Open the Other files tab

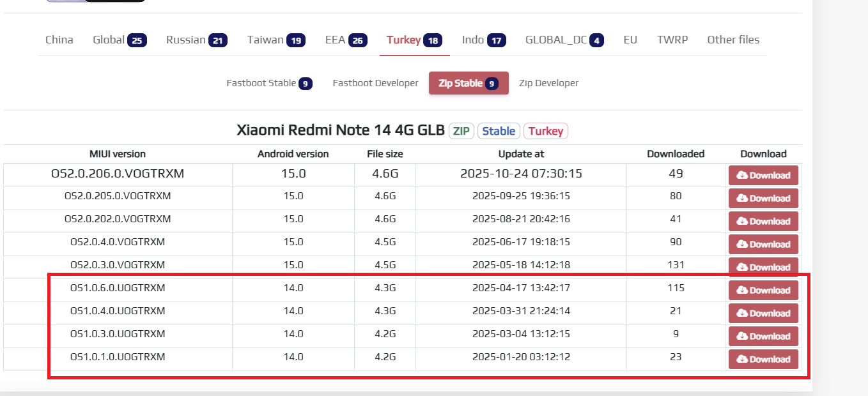point(733,40)
